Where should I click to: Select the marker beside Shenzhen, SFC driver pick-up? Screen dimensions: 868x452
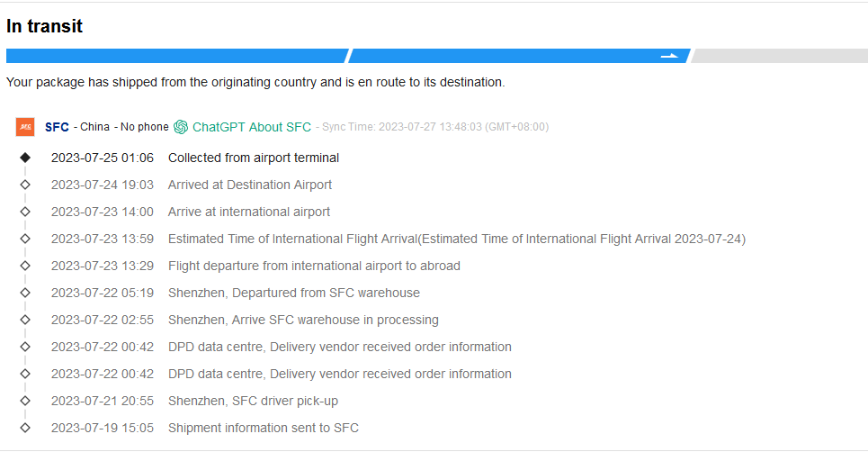point(25,401)
